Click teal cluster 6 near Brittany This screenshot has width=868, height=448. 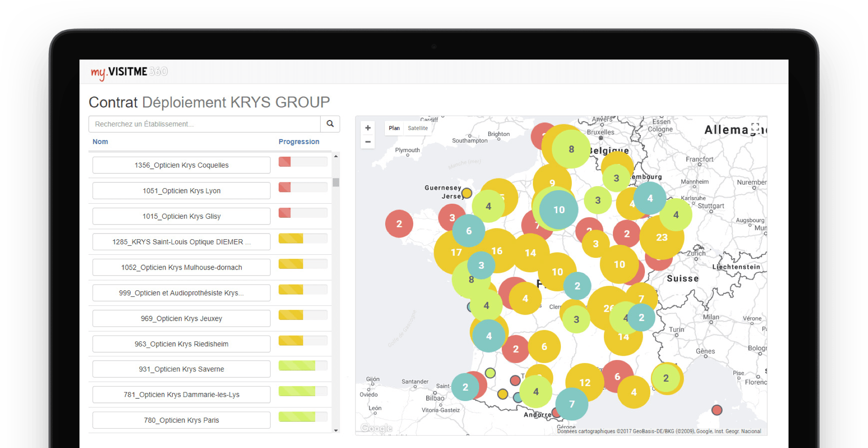[x=469, y=231]
